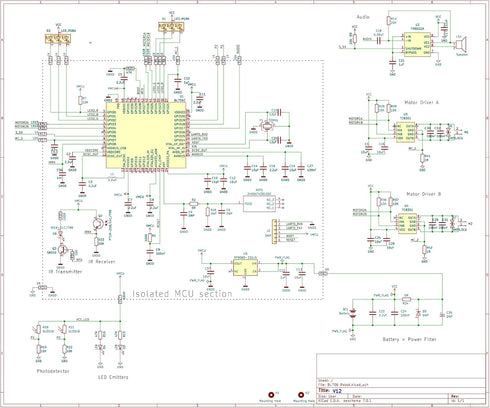490x408 pixels.
Task: Click the large yellow MCU chip symbol
Action: [x=146, y=135]
